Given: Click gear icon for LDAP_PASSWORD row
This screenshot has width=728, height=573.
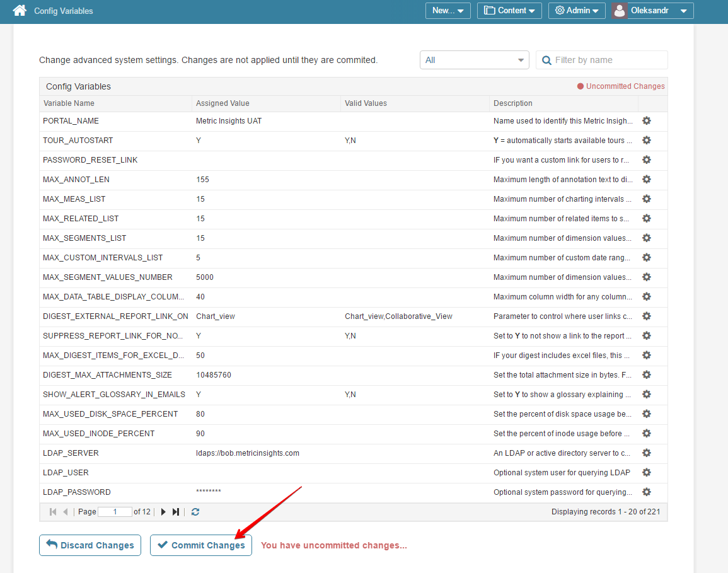Looking at the screenshot, I should pos(646,492).
